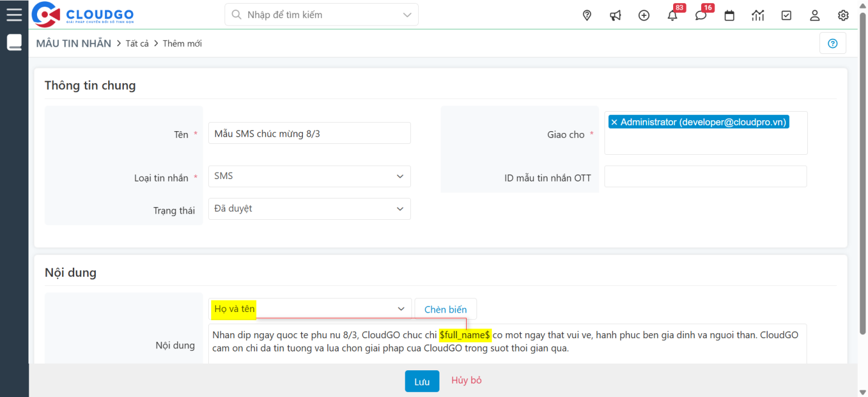The image size is (868, 397).
Task: Save the template with the Lưu button
Action: click(x=422, y=381)
